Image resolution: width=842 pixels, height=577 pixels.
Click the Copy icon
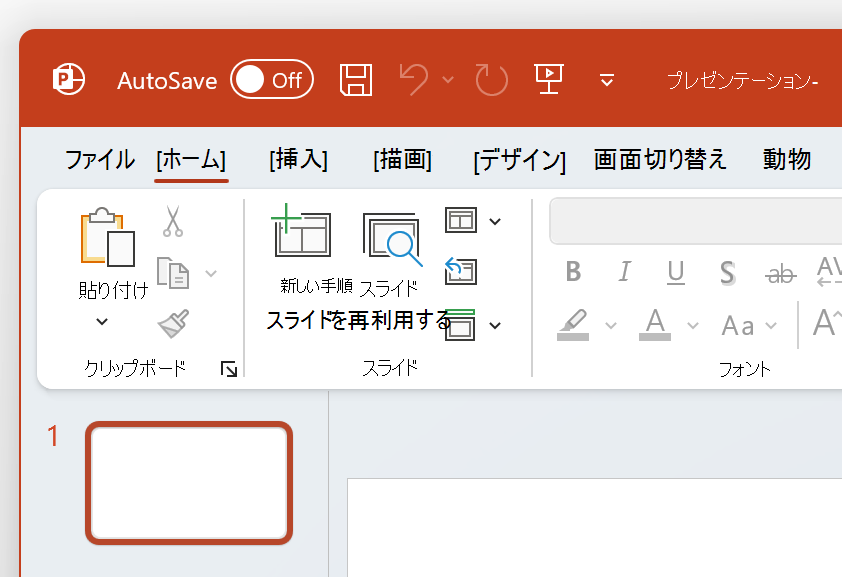click(x=173, y=273)
